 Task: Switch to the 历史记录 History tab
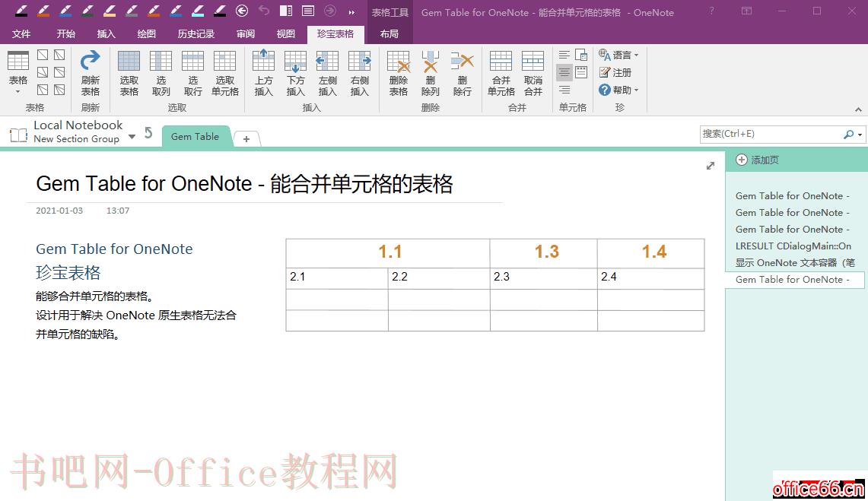(196, 33)
